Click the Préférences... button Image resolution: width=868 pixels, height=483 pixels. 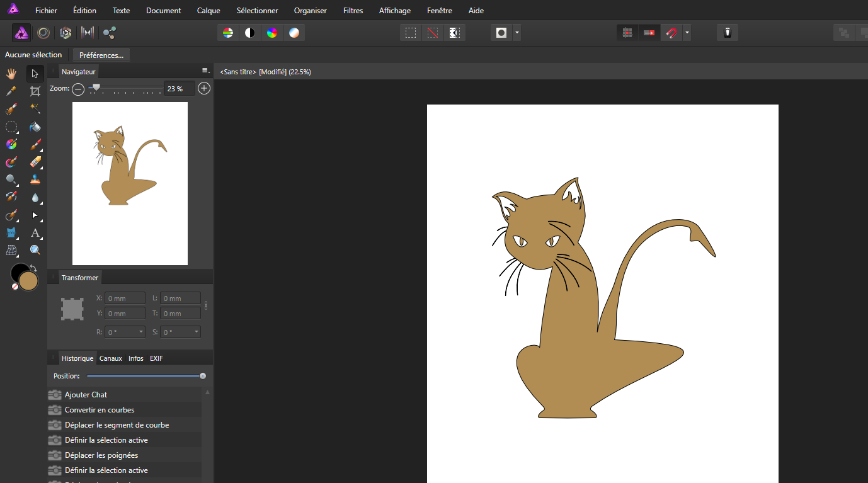coord(101,55)
